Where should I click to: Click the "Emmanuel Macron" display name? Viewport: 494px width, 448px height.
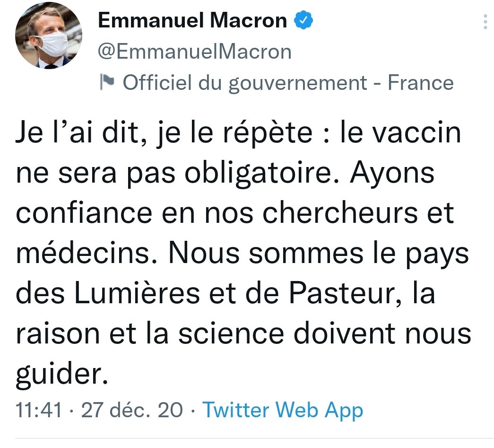click(192, 20)
